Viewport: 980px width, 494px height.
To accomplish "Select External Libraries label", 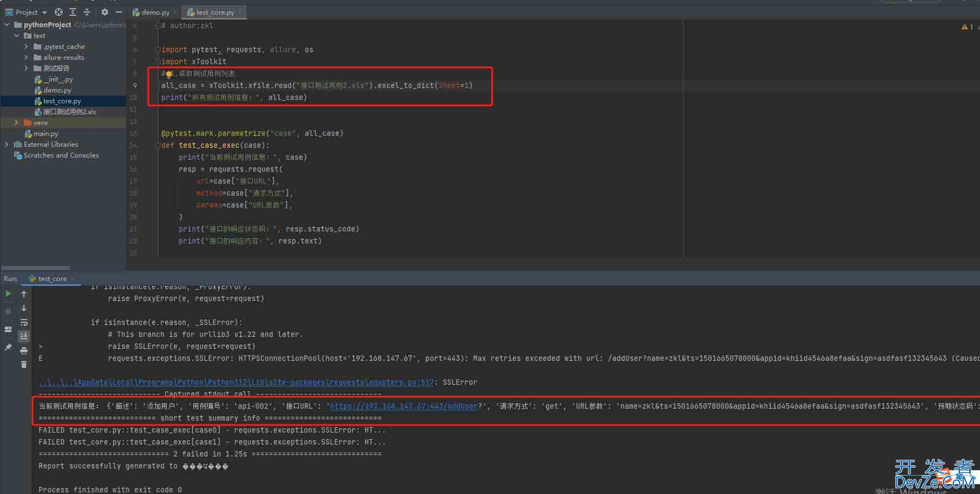I will click(51, 145).
